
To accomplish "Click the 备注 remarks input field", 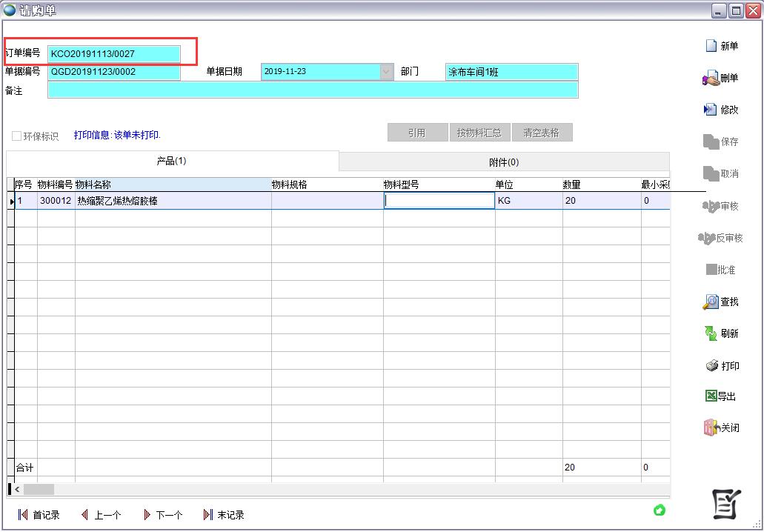I will point(312,90).
